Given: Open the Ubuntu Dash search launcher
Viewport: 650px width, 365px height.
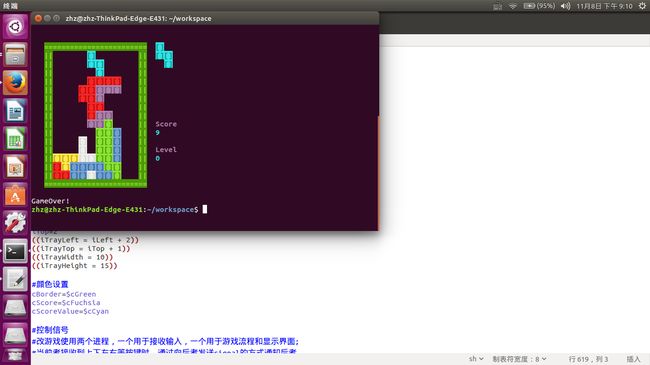Looking at the screenshot, I should [15, 27].
